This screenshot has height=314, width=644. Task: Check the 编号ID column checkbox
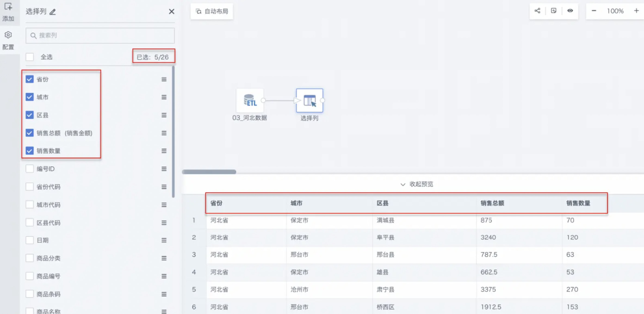30,169
